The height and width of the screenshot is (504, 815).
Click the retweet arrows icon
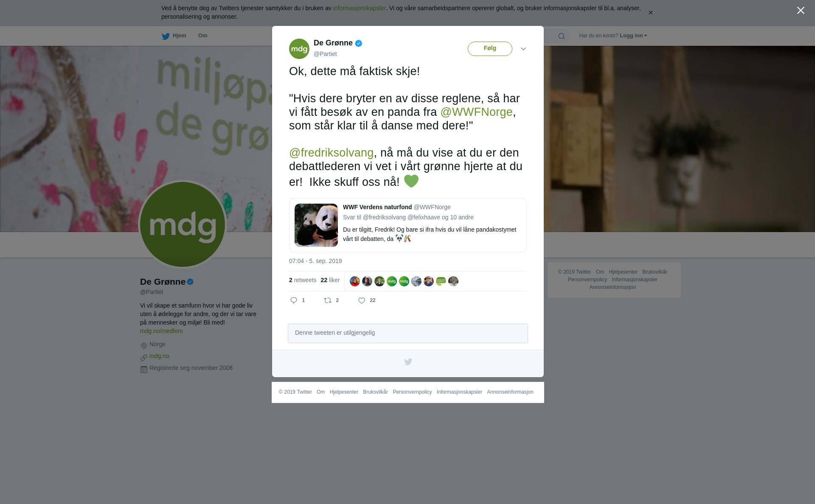[328, 300]
